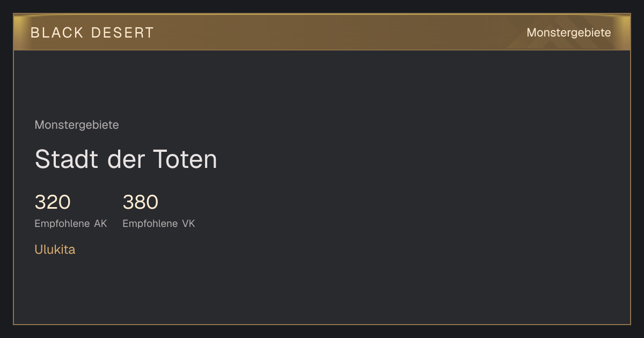
Task: Click the BLACK DESERT logo text
Action: 92,33
